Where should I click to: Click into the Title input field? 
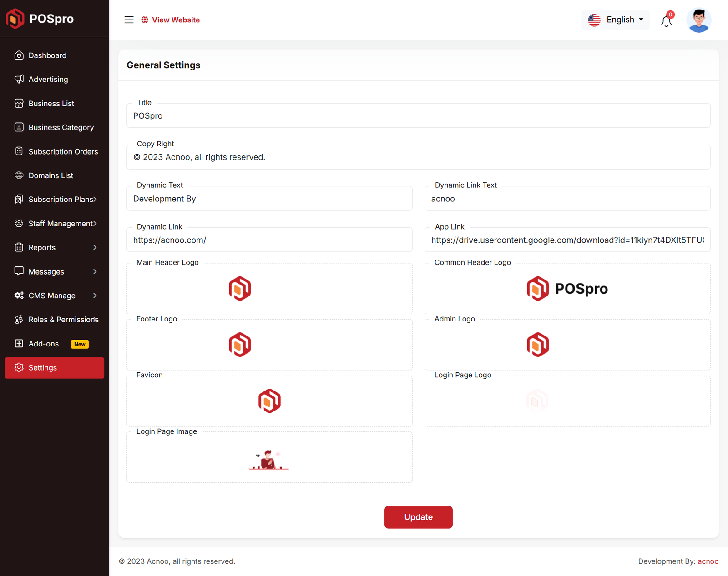coord(418,116)
